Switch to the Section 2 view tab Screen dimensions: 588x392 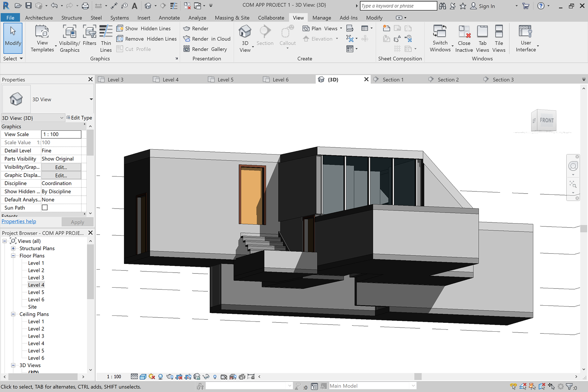(x=448, y=80)
